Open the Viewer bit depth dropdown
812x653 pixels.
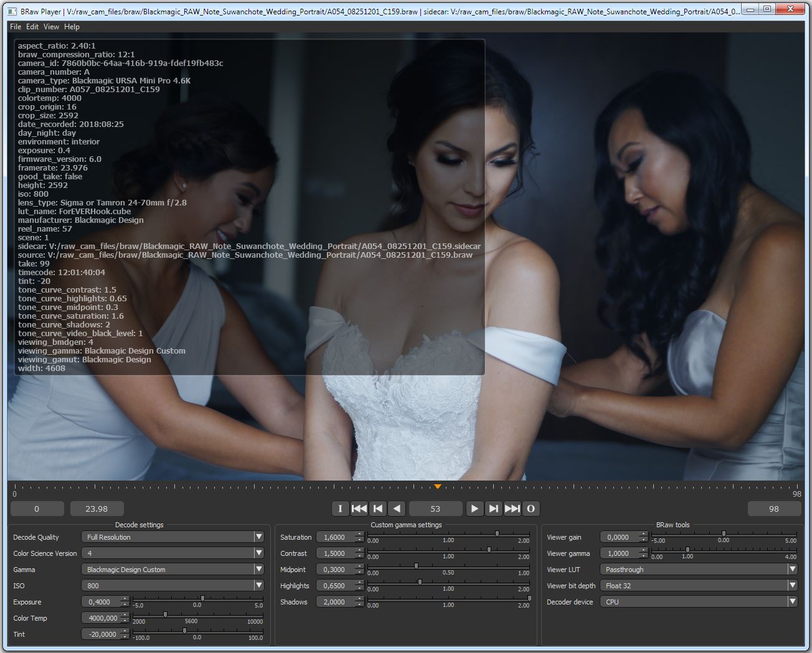click(699, 585)
